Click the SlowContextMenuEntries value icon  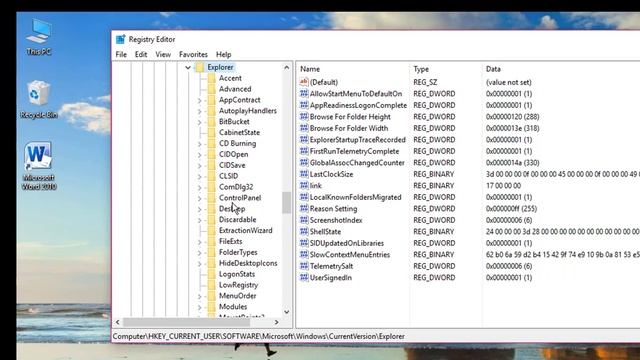[x=304, y=254]
